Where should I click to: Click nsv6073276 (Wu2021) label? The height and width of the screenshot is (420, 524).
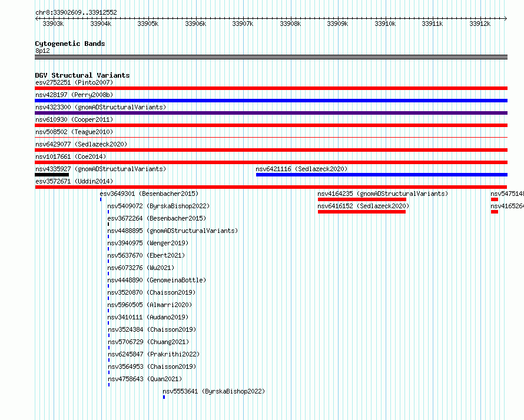point(141,268)
